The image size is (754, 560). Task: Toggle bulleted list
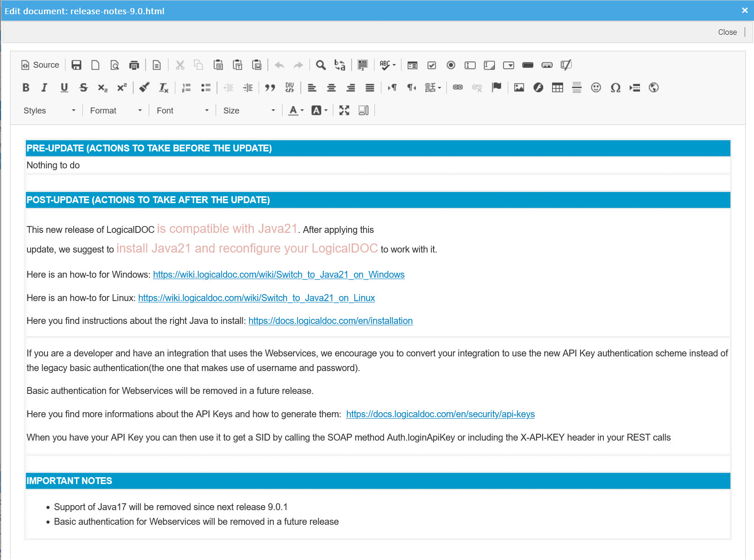pos(206,87)
